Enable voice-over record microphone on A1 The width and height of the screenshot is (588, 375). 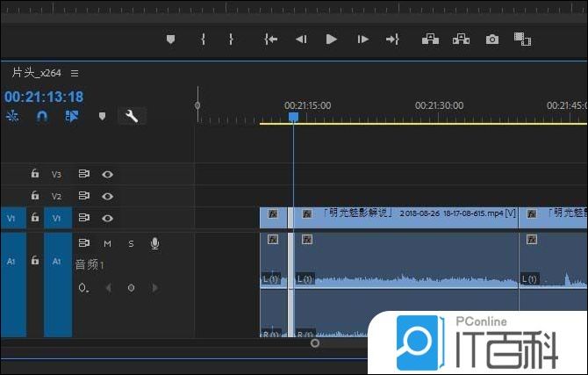coord(154,243)
